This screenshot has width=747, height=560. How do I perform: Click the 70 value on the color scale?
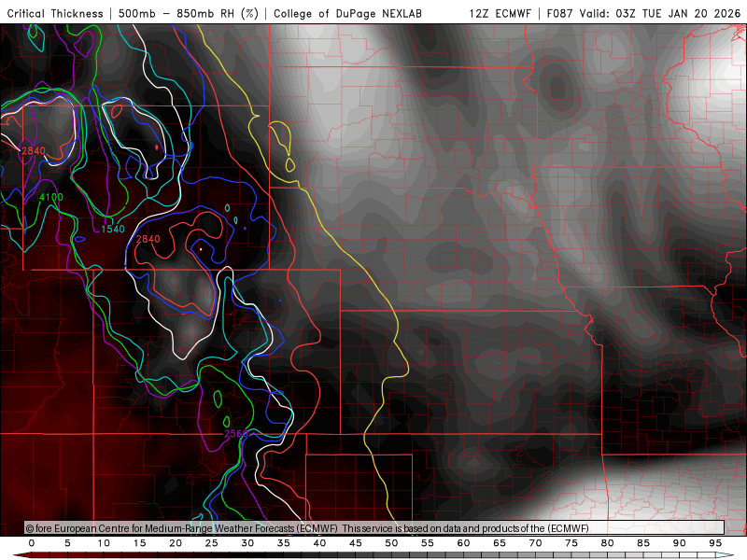pos(535,543)
